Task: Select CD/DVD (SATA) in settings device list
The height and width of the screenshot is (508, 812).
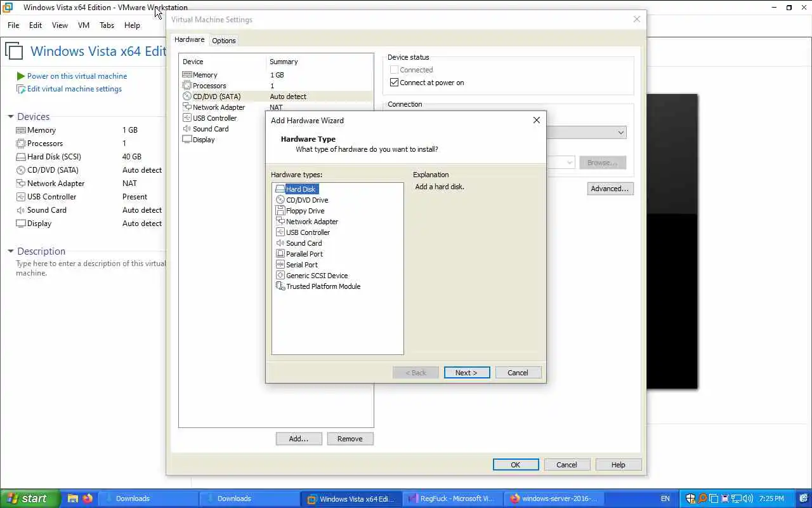Action: pyautogui.click(x=276, y=97)
